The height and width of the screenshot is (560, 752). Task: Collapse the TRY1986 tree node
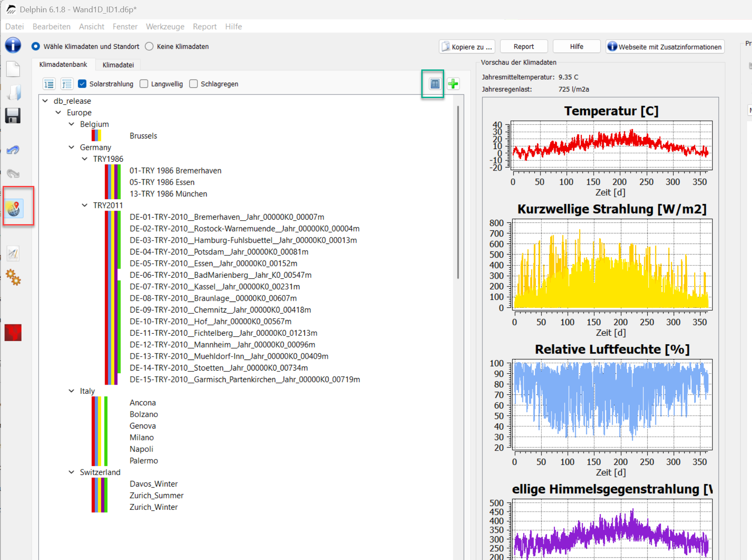click(x=85, y=159)
